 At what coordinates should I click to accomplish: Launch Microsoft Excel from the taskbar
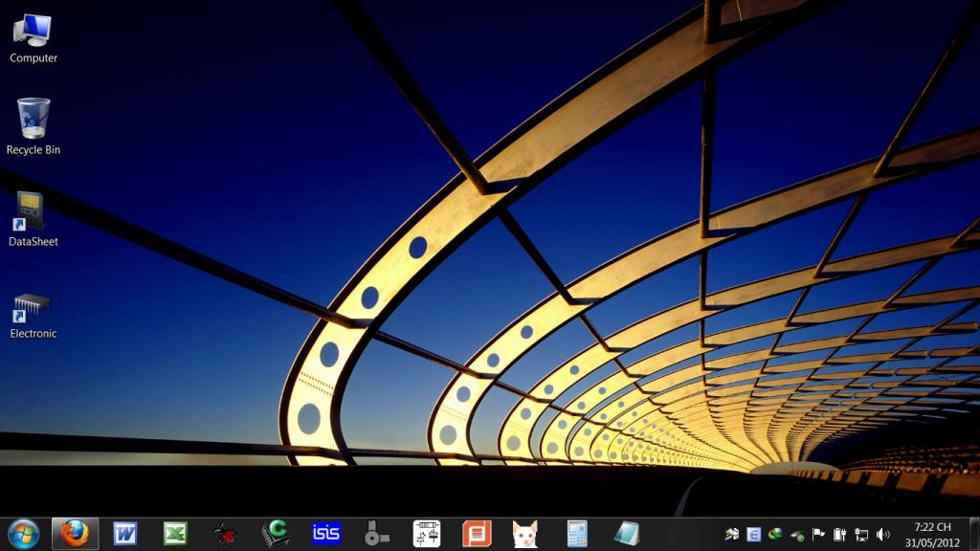tap(176, 534)
